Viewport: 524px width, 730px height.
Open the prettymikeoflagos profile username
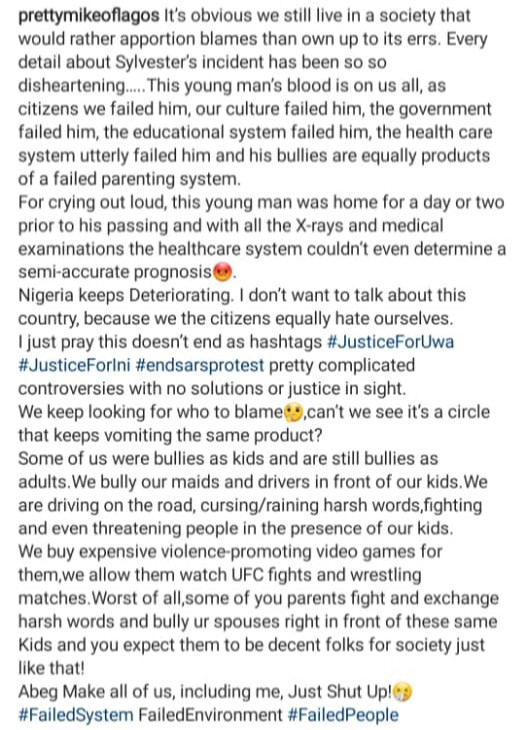tap(88, 16)
